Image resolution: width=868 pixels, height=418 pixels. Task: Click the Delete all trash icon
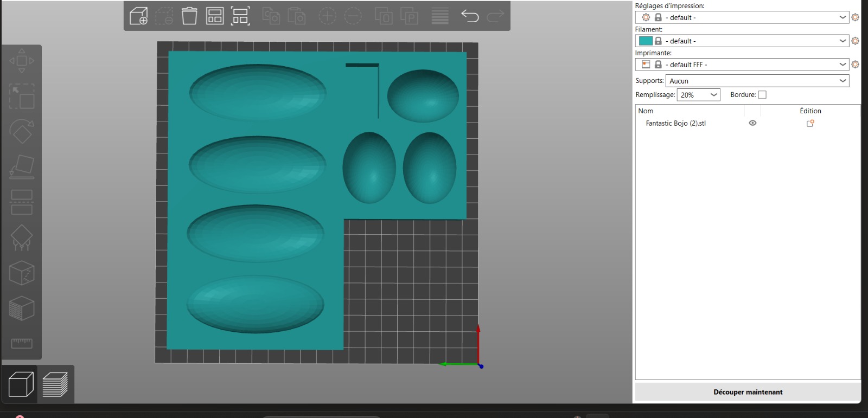point(189,16)
